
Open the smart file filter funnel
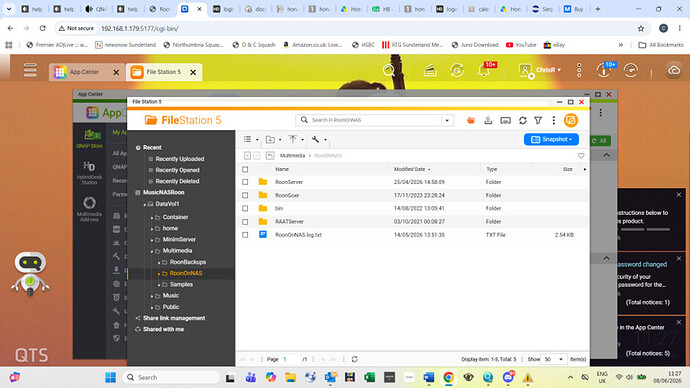click(x=538, y=120)
